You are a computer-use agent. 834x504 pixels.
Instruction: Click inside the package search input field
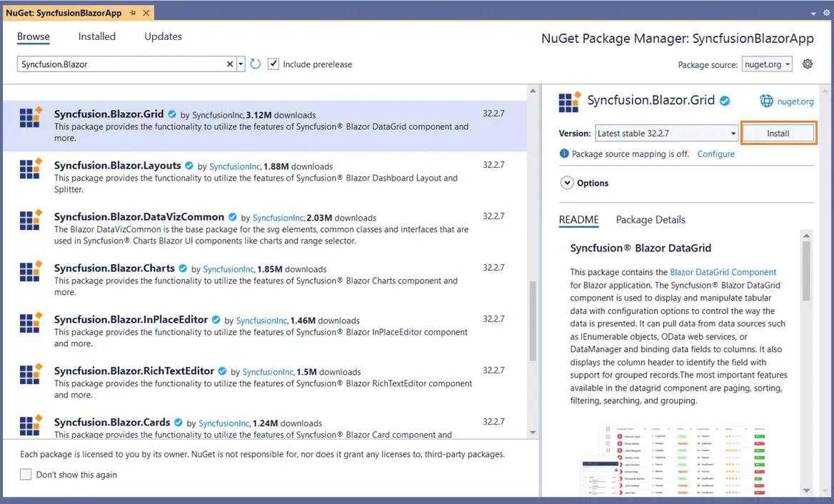point(114,64)
